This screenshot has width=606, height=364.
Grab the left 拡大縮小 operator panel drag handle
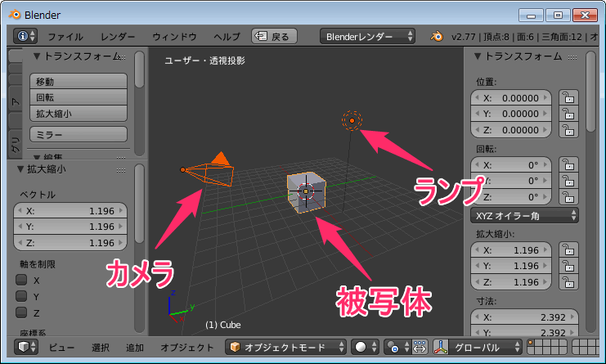click(121, 170)
